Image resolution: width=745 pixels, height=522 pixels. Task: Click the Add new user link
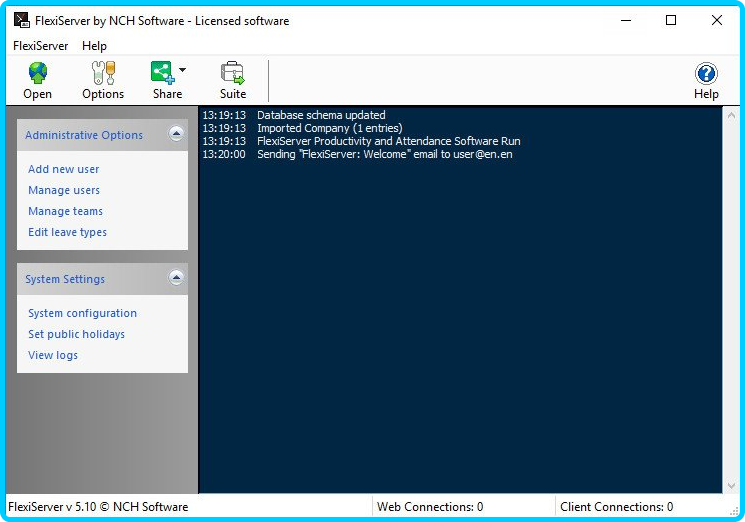64,169
